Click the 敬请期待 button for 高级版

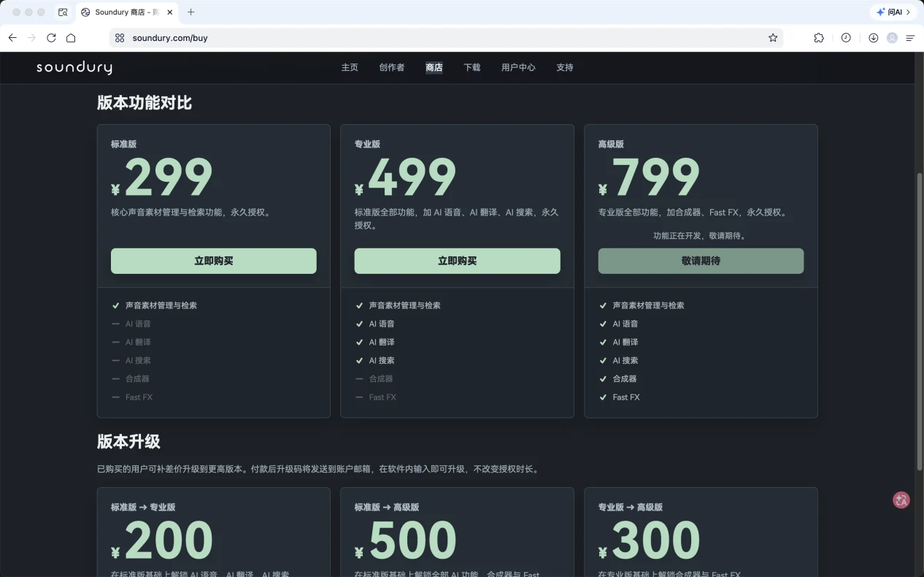(701, 261)
